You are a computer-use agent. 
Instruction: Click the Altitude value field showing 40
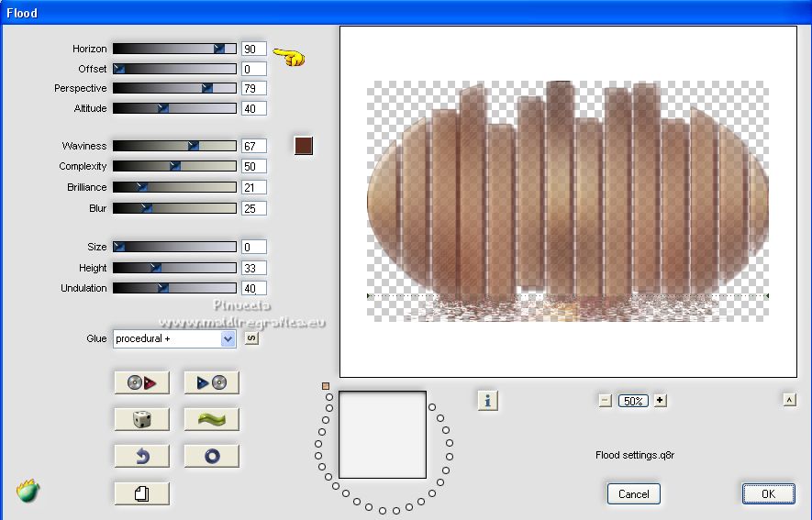(x=254, y=108)
